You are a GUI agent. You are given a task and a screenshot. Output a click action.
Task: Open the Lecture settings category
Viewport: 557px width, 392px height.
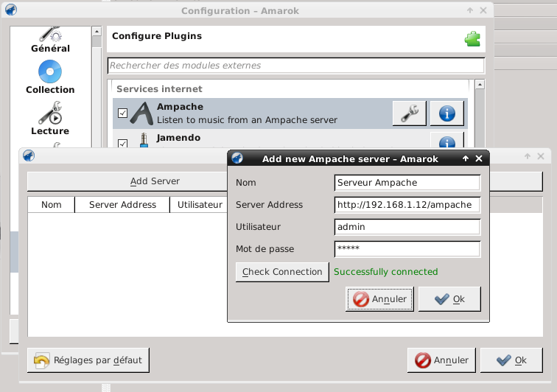click(50, 119)
